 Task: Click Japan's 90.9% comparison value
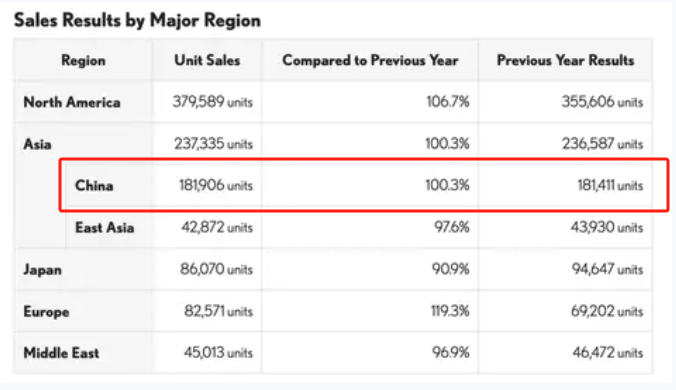(x=451, y=269)
